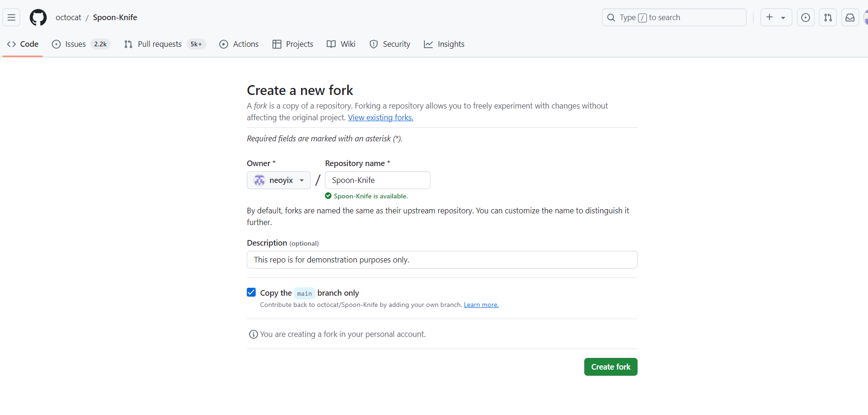Image resolution: width=868 pixels, height=415 pixels.
Task: Focus the Repository name input field
Action: point(378,180)
